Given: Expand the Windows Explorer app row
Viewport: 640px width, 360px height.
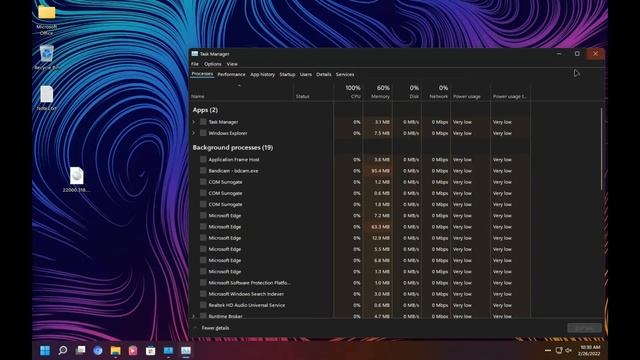Looking at the screenshot, I should (x=194, y=133).
